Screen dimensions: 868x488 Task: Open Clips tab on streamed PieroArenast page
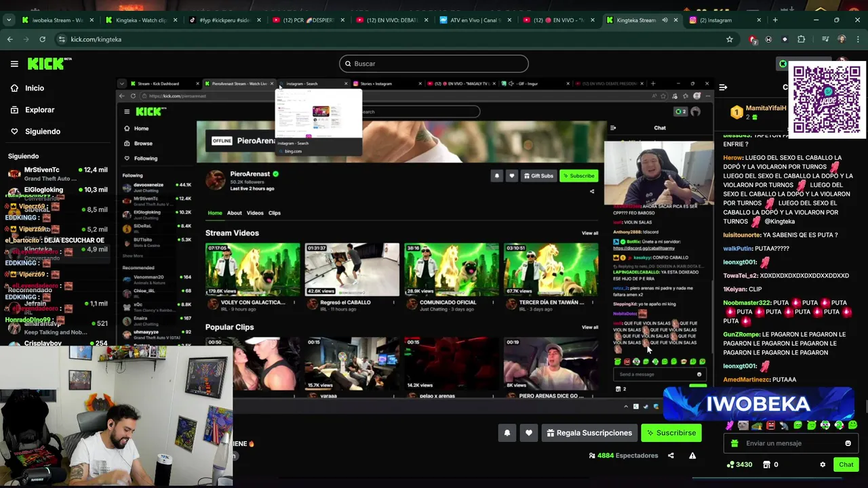pos(275,213)
